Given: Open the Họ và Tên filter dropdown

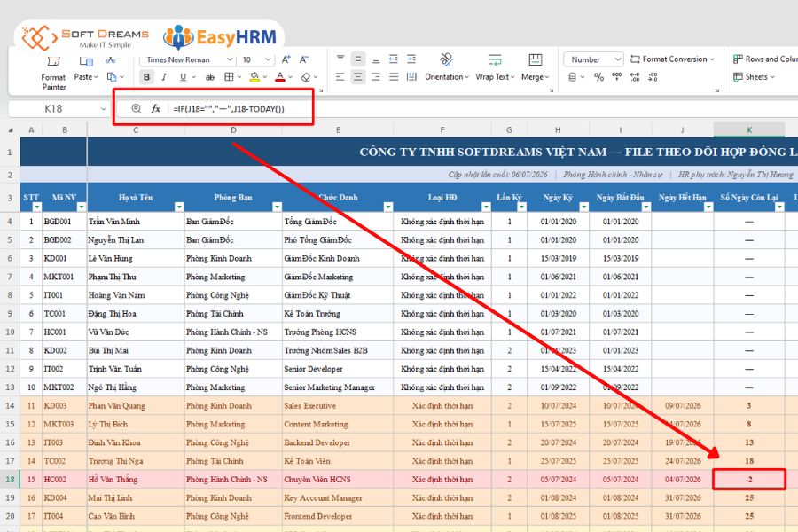Looking at the screenshot, I should pos(179,207).
